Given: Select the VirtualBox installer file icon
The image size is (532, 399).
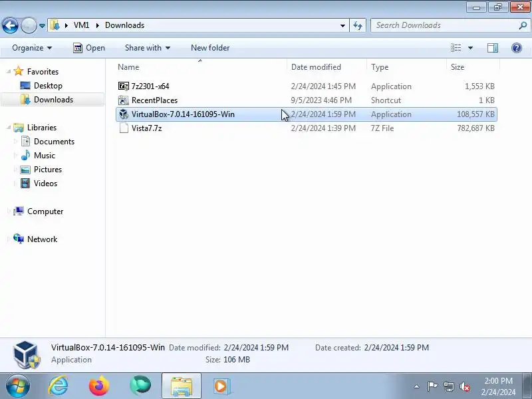Looking at the screenshot, I should coord(124,114).
